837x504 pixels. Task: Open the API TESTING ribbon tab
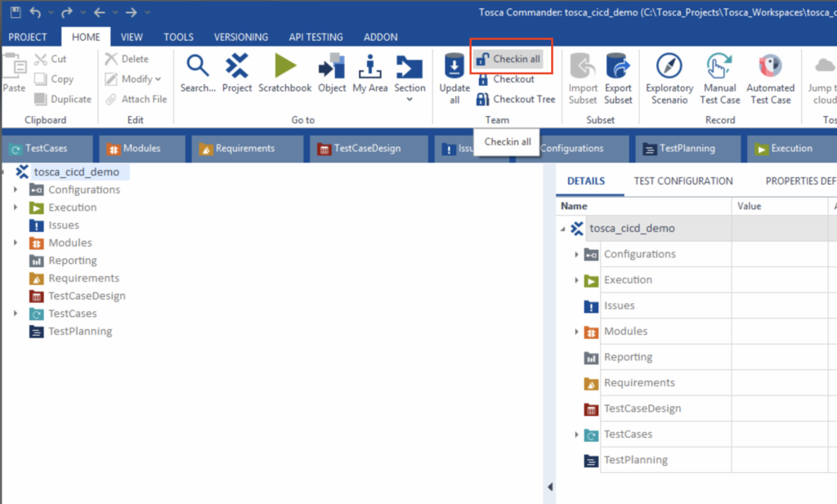316,37
